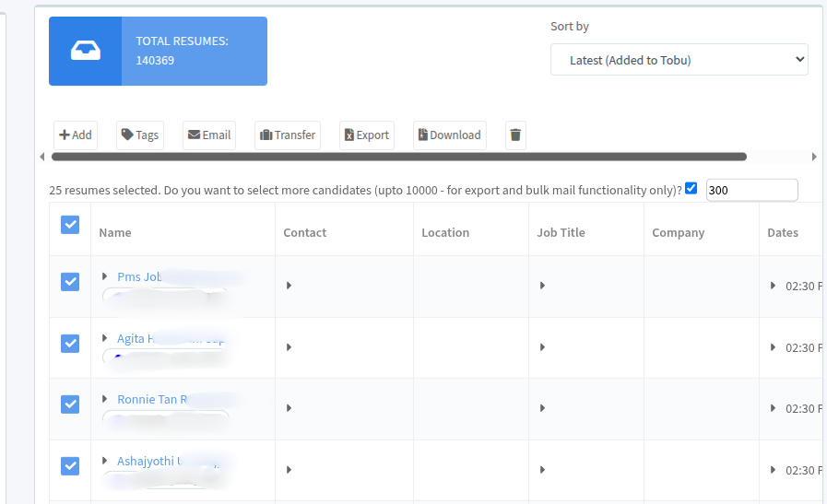Uncheck the Agita row checkbox
This screenshot has width=827, height=504.
[x=70, y=343]
